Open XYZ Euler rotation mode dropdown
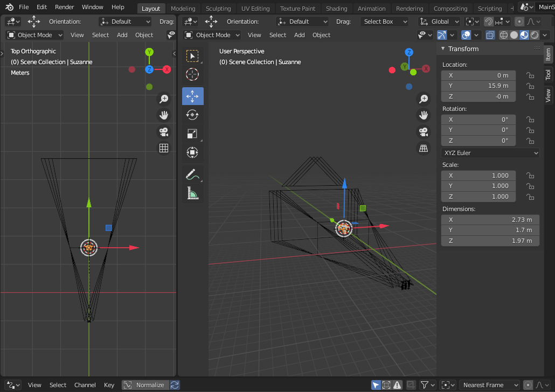This screenshot has height=392, width=555. [x=490, y=153]
